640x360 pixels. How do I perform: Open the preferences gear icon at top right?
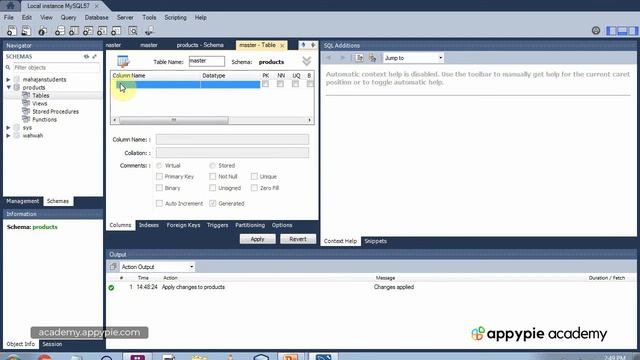click(596, 31)
